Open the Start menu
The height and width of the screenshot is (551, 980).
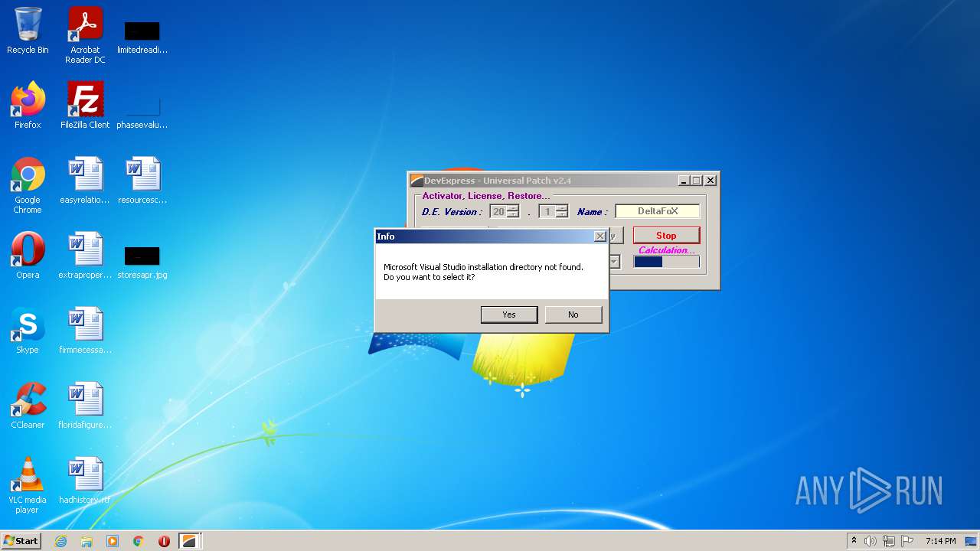tap(21, 540)
